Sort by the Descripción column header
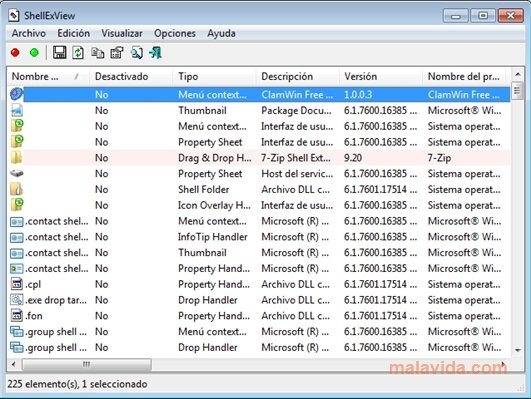Viewport: 531px width, 399px height. [x=297, y=76]
